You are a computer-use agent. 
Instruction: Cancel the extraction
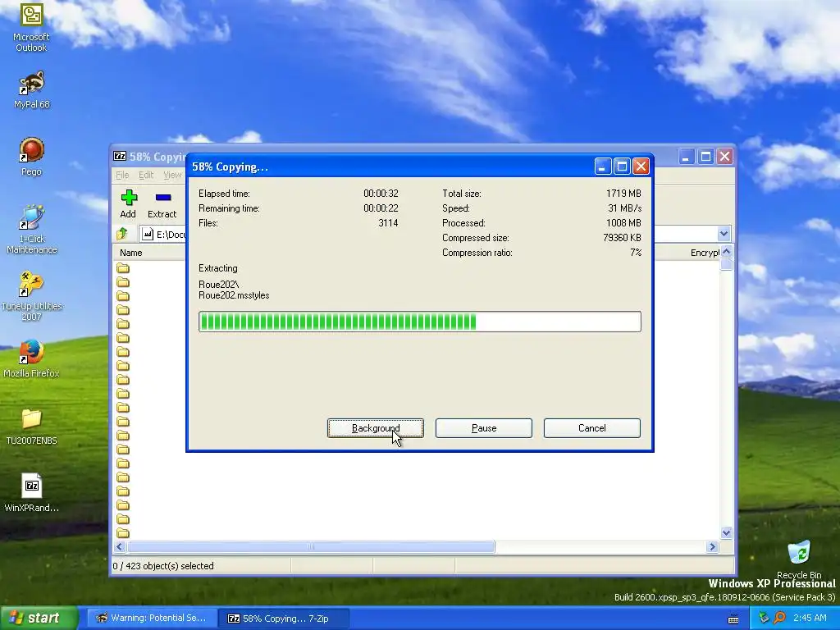[592, 428]
